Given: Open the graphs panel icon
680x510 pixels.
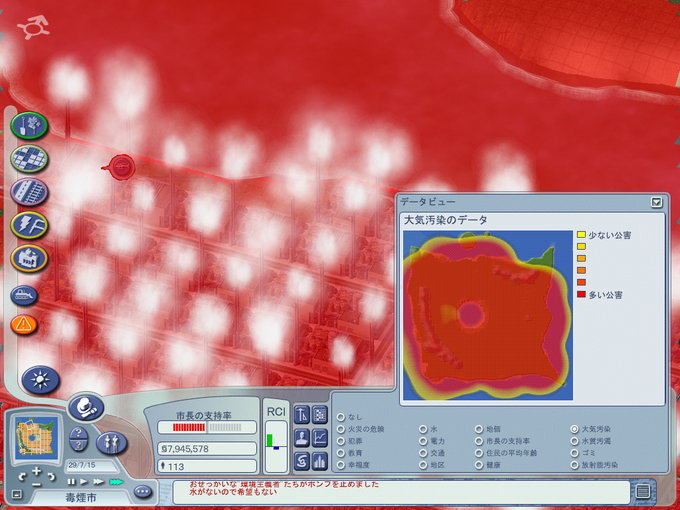Looking at the screenshot, I should tap(320, 438).
